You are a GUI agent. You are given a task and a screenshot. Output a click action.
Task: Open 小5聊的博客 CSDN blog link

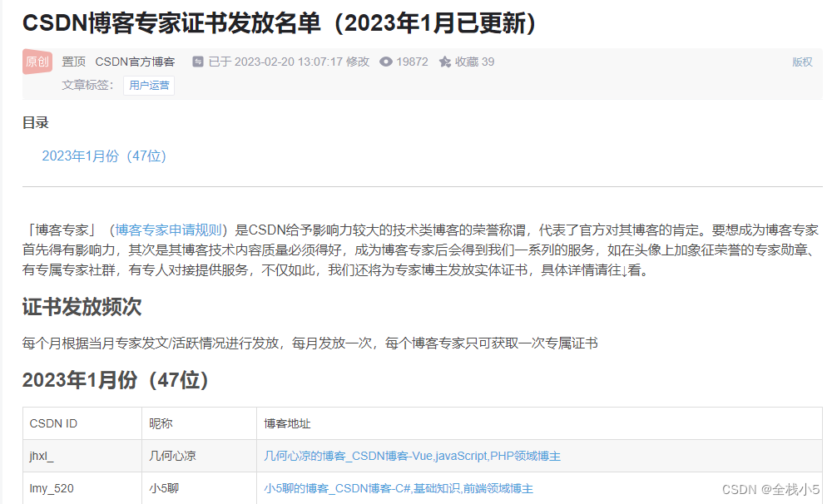coord(399,488)
